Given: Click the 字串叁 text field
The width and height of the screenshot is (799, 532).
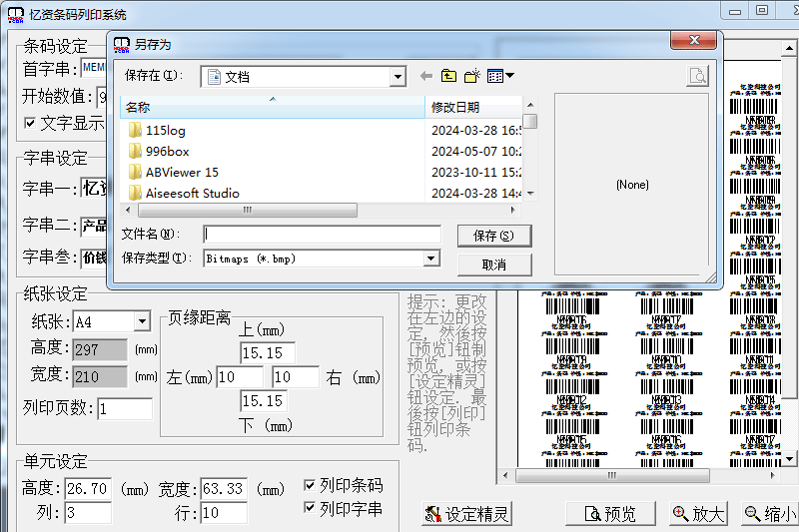Looking at the screenshot, I should 94,258.
